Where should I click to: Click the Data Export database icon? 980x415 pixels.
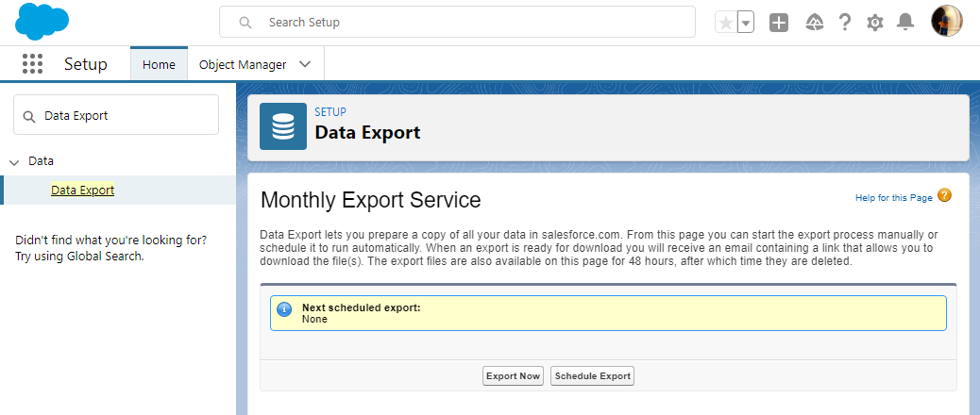point(283,126)
